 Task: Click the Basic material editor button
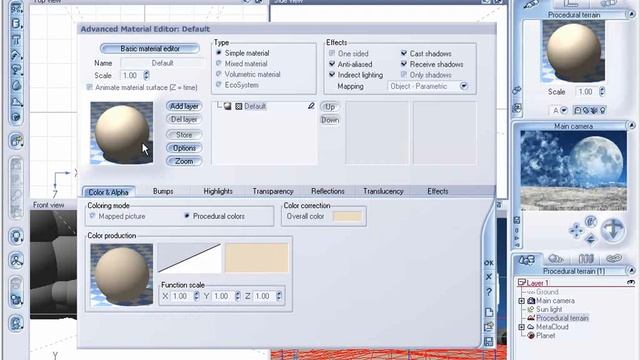tap(150, 49)
